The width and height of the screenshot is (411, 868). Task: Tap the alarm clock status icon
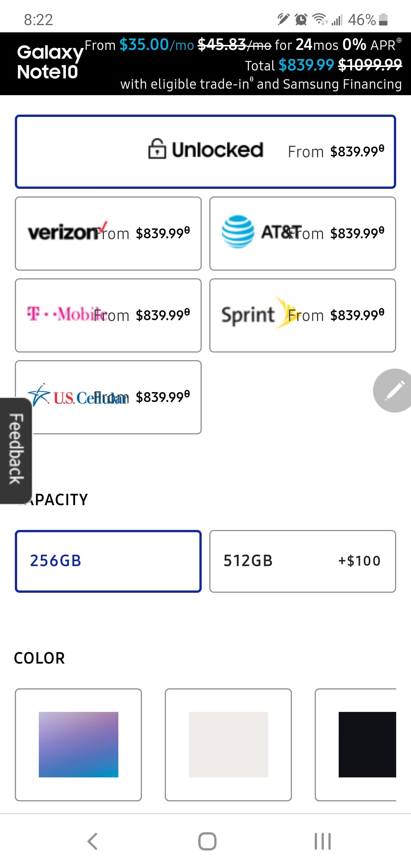coord(301,19)
